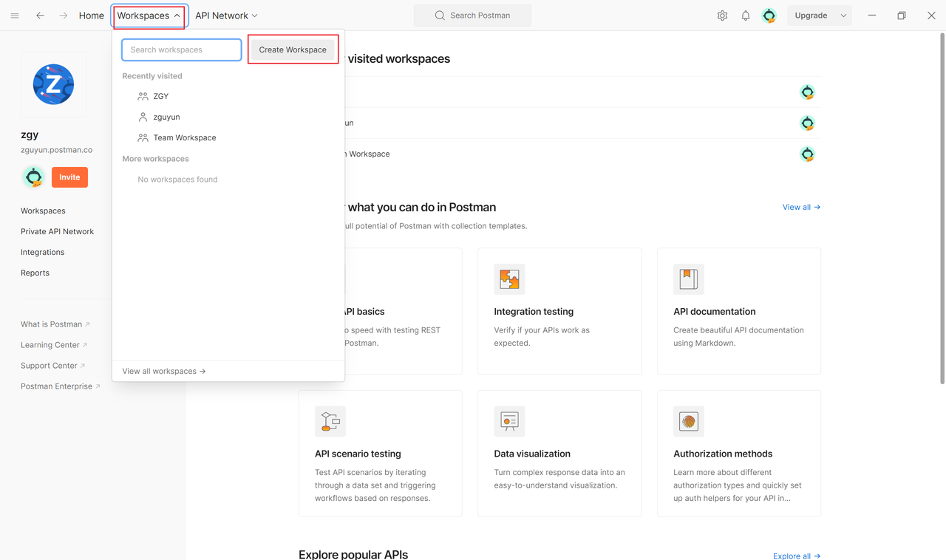
Task: Click the Team Workspace group icon
Action: (x=143, y=137)
